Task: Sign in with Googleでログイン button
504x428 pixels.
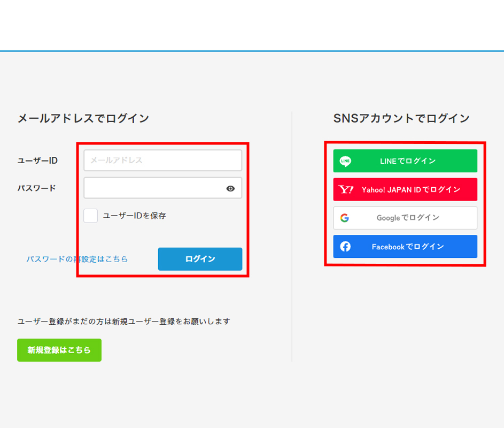Action: pos(405,218)
